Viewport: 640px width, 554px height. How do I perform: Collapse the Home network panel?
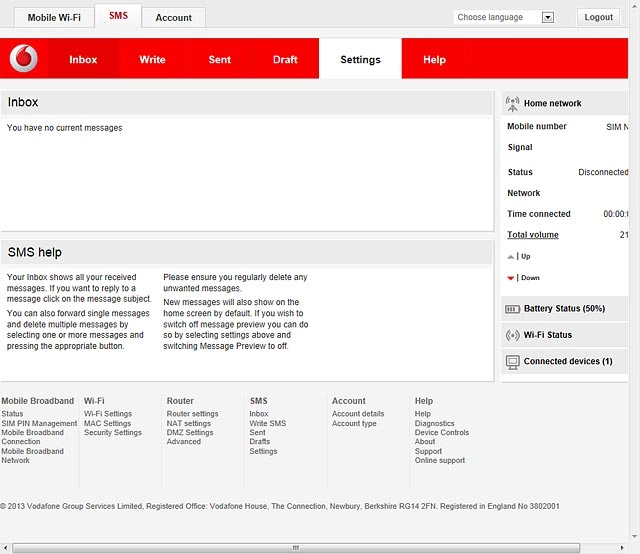pos(564,103)
